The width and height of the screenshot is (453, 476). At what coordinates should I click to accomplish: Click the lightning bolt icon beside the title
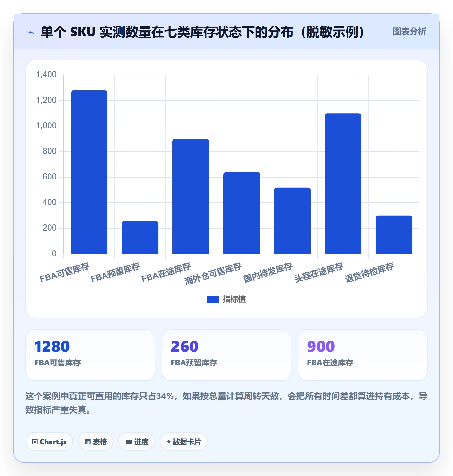31,32
